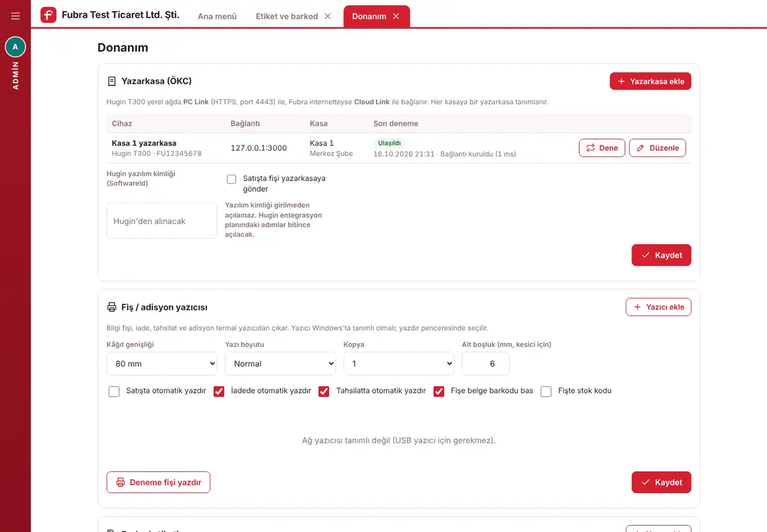Click the 127.0.0.1:3000 connection address
This screenshot has height=532, width=767.
[x=259, y=148]
